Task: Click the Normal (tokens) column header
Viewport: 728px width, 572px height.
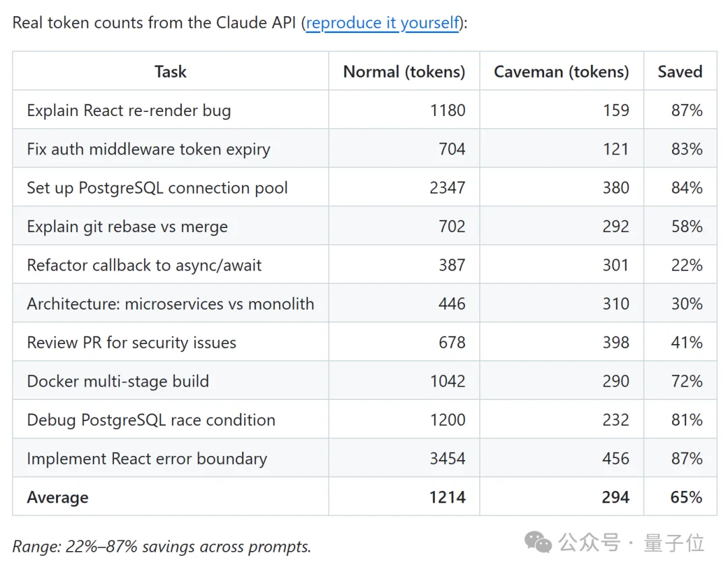Action: [x=404, y=71]
